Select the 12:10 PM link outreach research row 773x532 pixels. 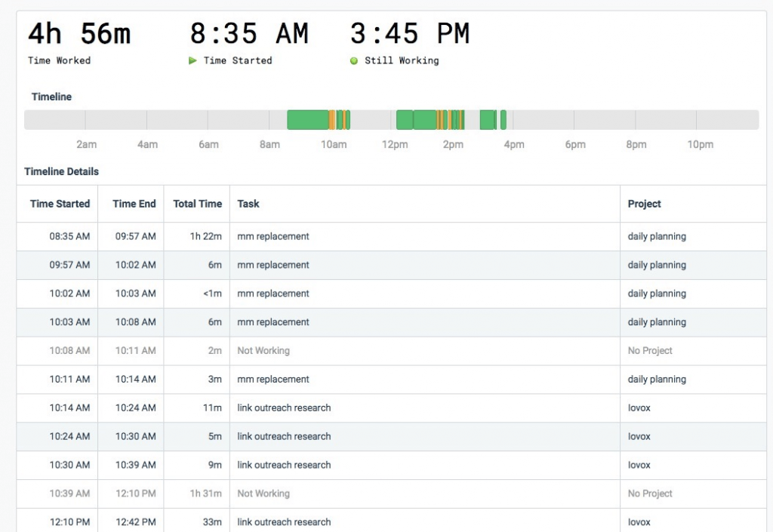392,521
